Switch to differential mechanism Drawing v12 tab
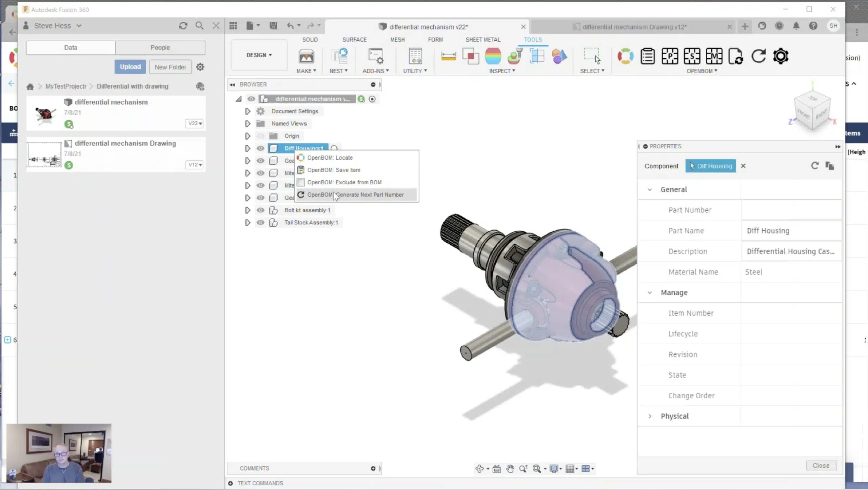Viewport: 868px width, 490px height. pos(634,27)
